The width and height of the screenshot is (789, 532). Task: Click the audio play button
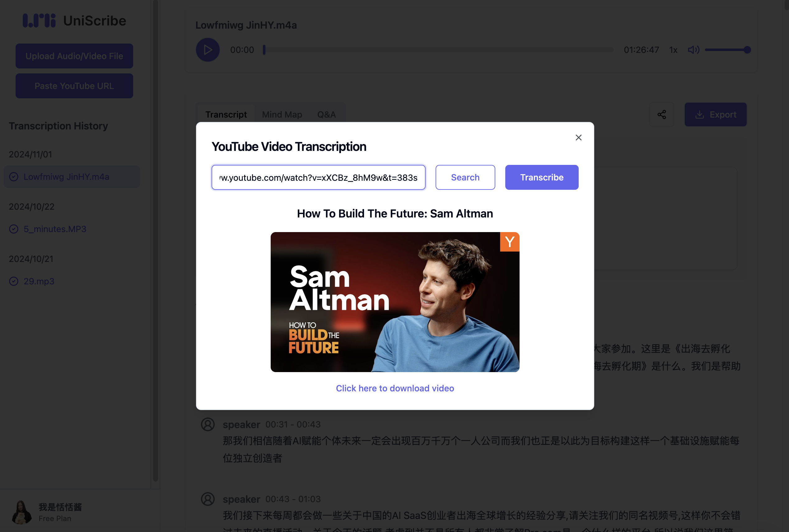point(208,50)
